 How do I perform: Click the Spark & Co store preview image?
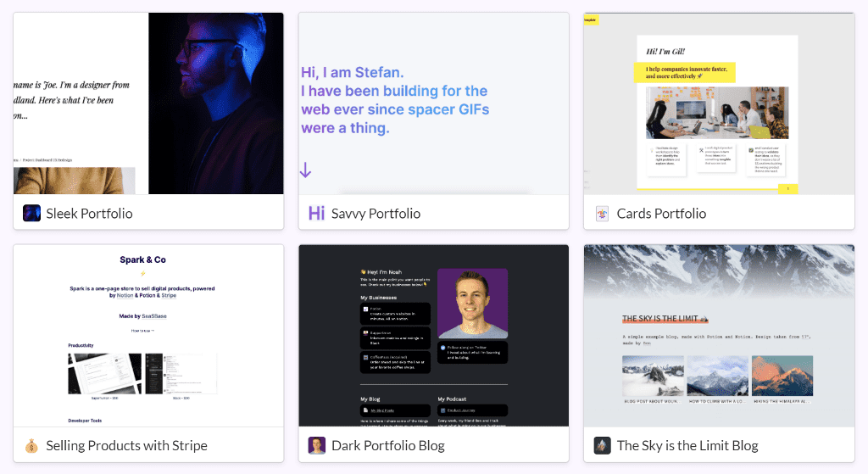pyautogui.click(x=148, y=335)
